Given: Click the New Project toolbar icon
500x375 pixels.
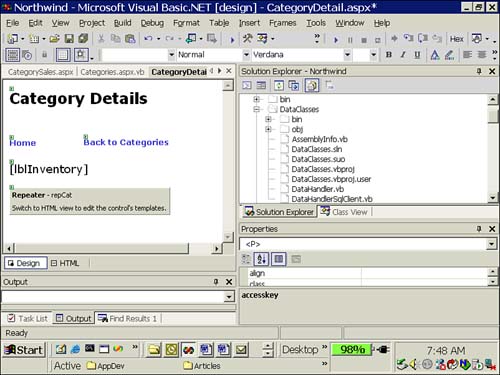Looking at the screenshot, I should [x=12, y=39].
